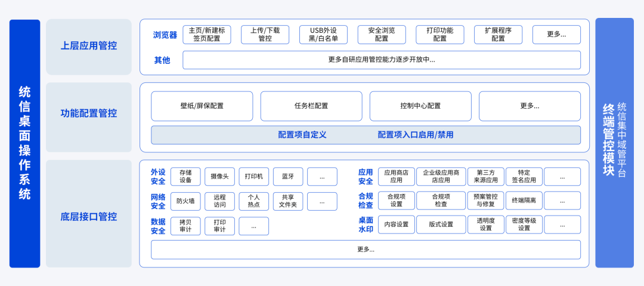Click the 配置项入口启用/禁用 text

point(416,135)
